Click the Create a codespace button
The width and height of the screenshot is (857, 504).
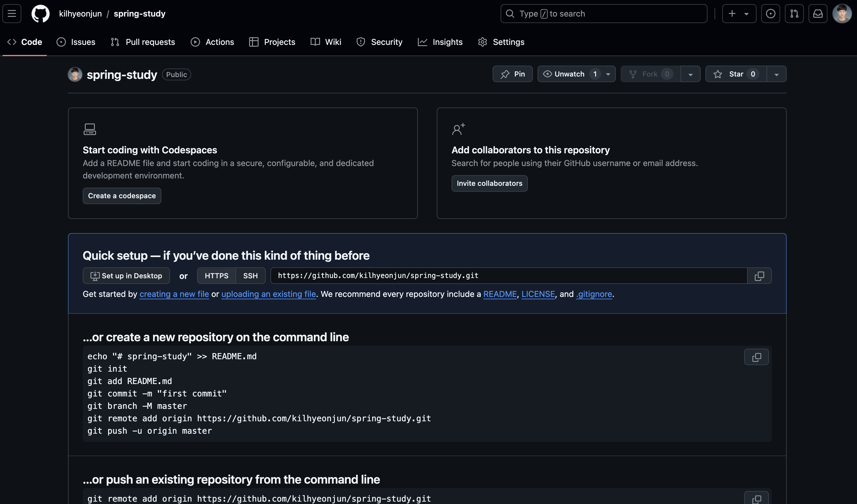click(122, 196)
